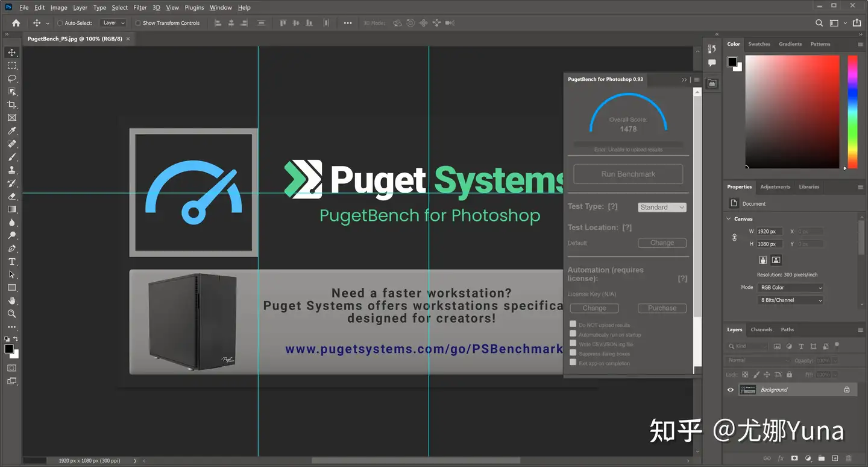Viewport: 868px width, 467px height.
Task: Select the Rectangular Marquee tool
Action: click(x=11, y=66)
